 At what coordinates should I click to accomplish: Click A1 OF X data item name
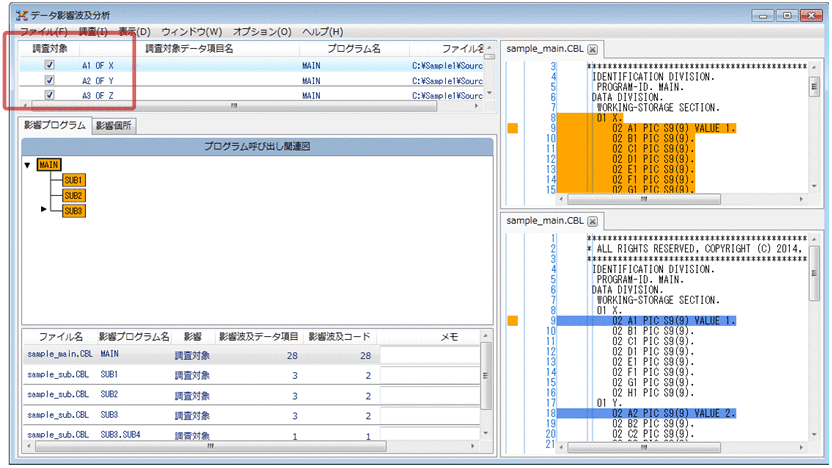coord(98,65)
